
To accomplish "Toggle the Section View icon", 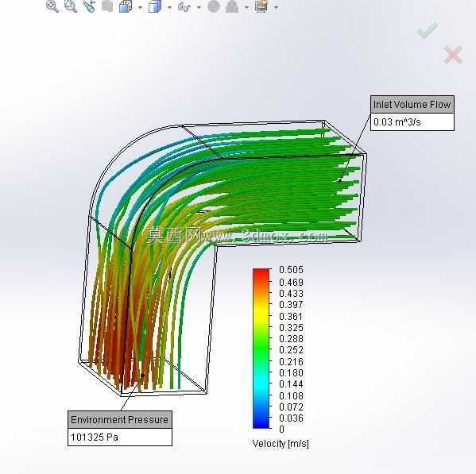I will click(x=107, y=6).
